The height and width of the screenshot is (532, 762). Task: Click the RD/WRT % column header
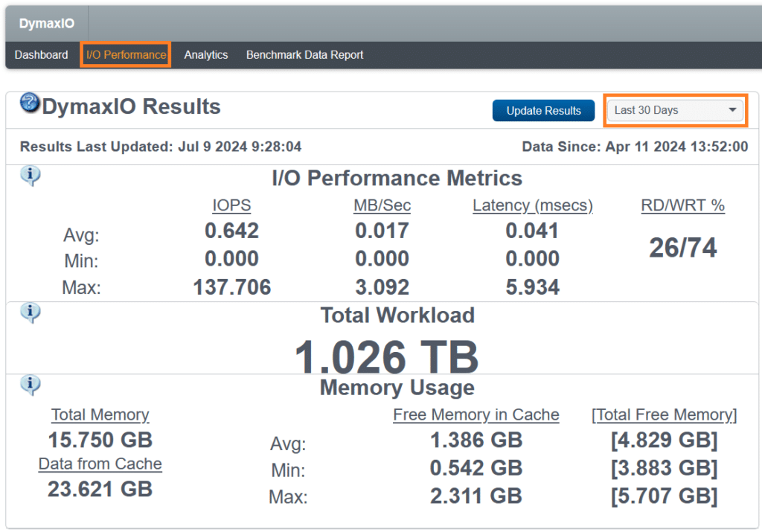pyautogui.click(x=682, y=205)
